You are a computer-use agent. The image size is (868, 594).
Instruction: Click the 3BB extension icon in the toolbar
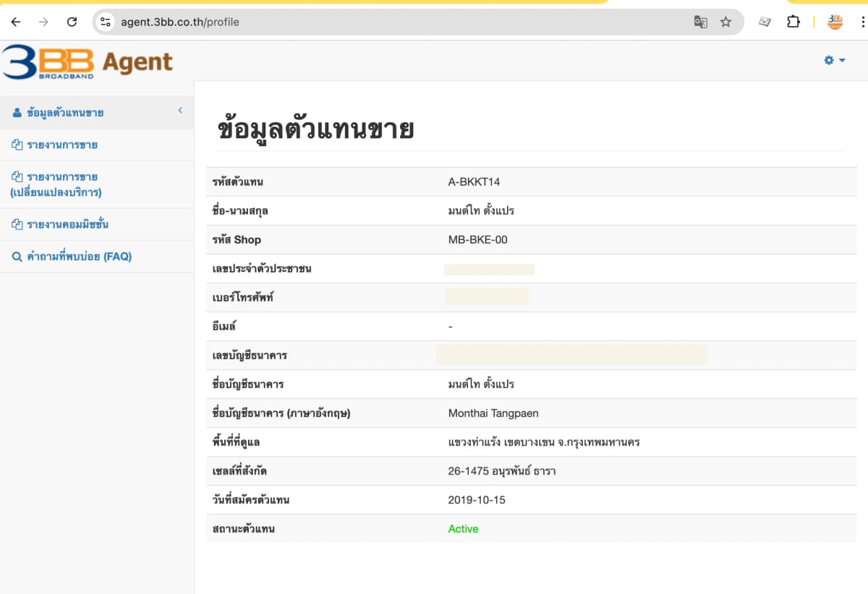point(835,22)
